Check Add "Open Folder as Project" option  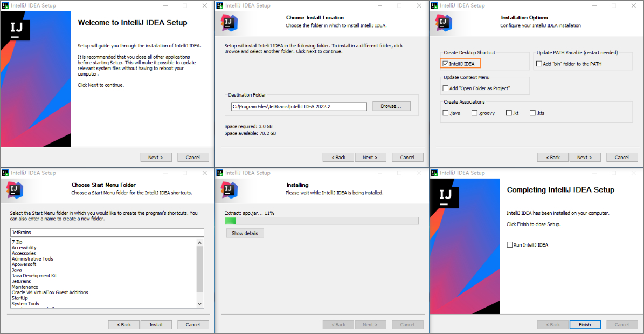click(x=446, y=88)
